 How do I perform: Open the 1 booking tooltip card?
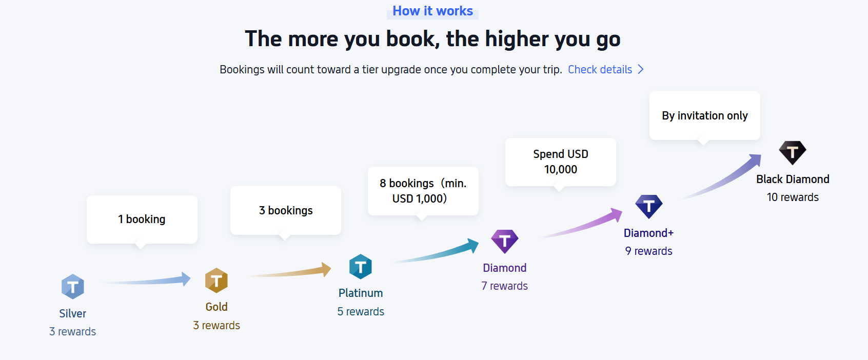tap(142, 219)
